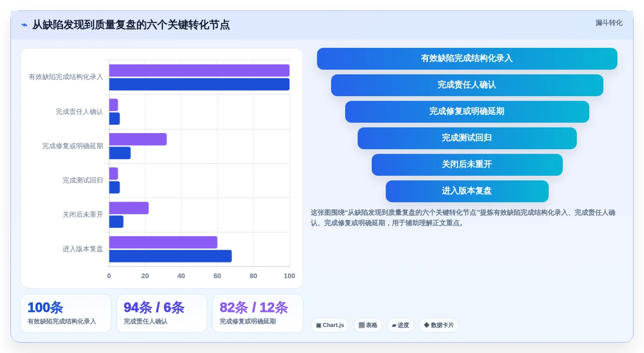Select funnel stage 完成责任人确认
Image resolution: width=644 pixels, height=353 pixels.
[x=467, y=85]
